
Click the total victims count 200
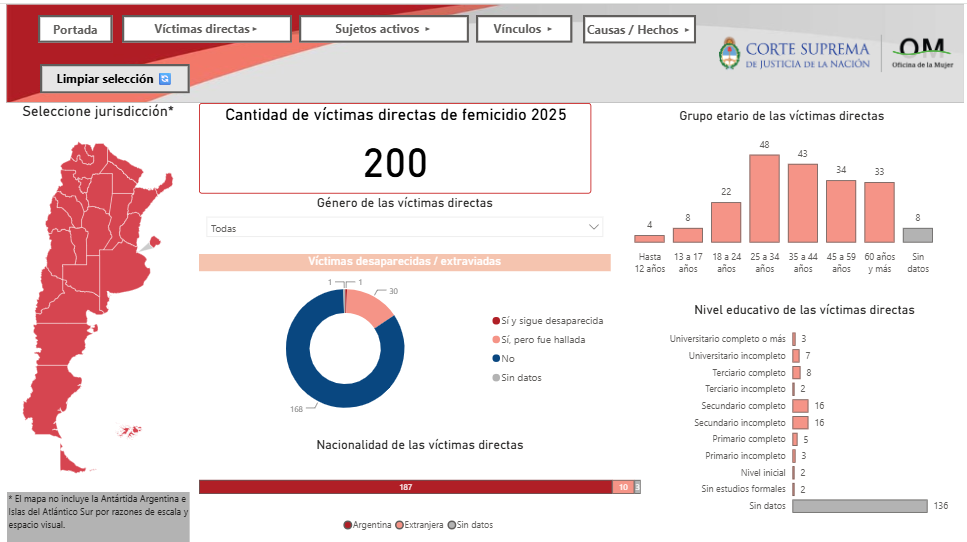point(395,163)
